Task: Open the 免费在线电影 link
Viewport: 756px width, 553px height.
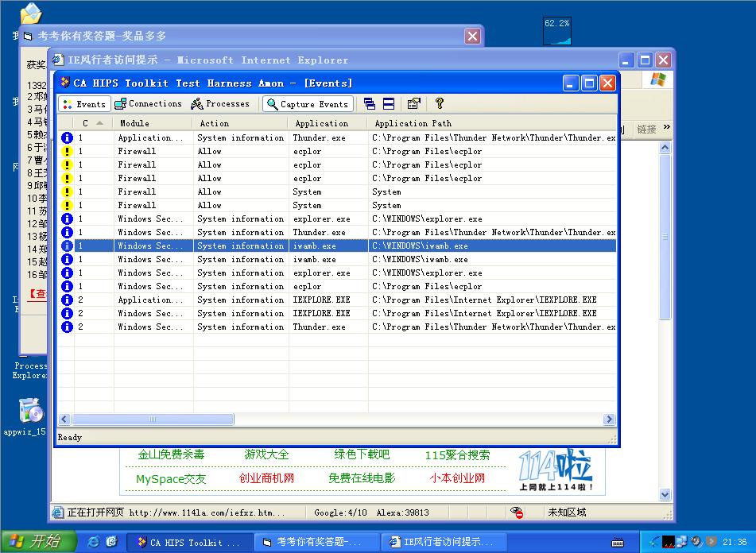Action: pos(362,478)
